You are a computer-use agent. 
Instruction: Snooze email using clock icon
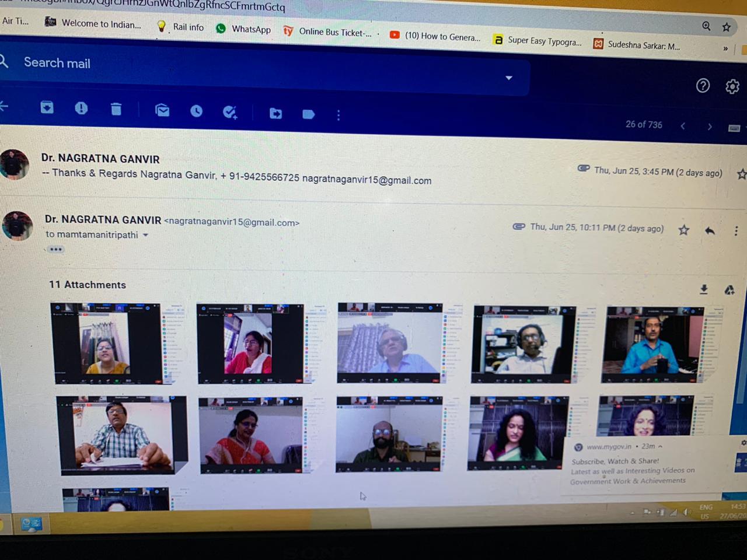tap(196, 111)
